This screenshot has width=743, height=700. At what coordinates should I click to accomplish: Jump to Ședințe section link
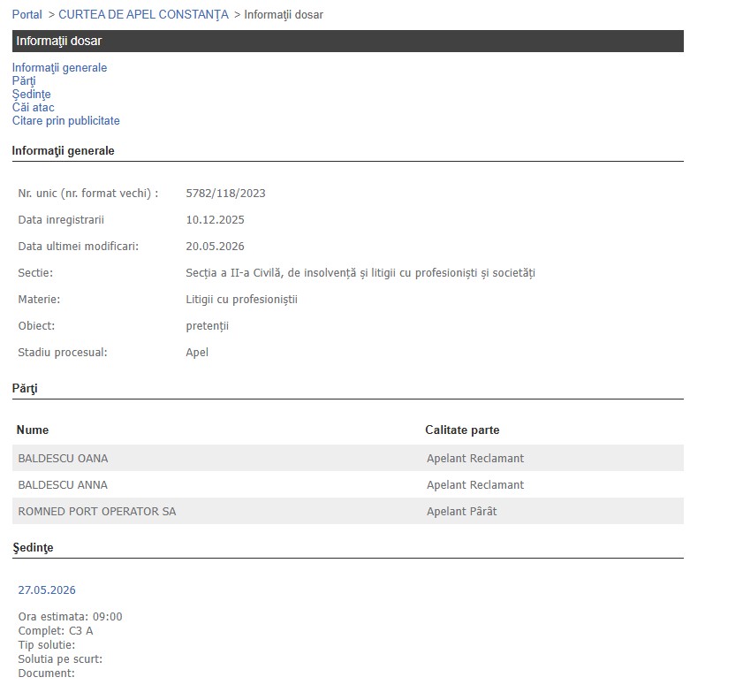click(31, 95)
